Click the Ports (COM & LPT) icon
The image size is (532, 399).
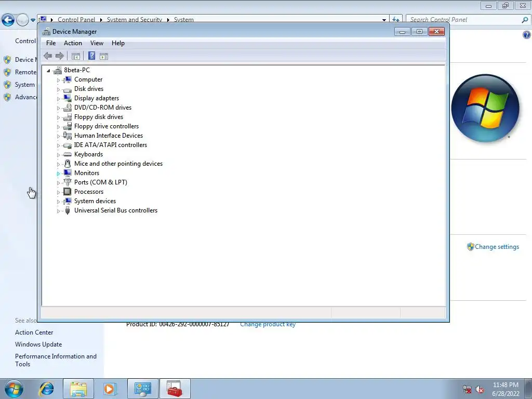(x=68, y=182)
